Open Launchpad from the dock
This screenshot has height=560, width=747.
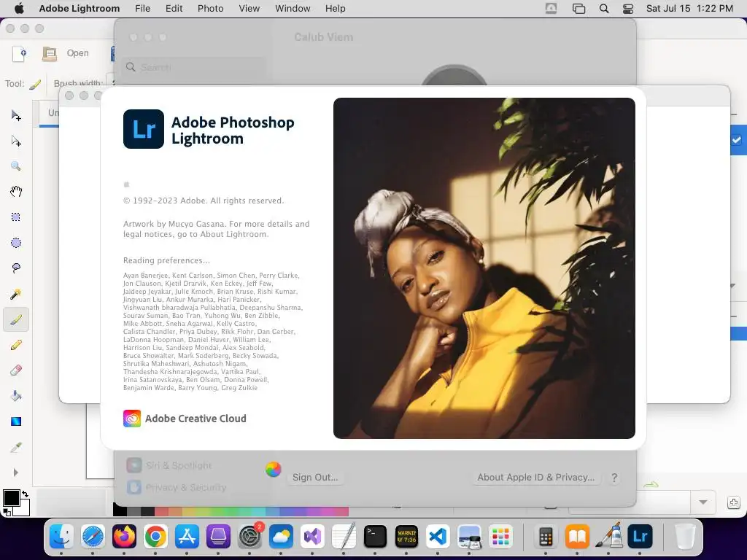click(x=500, y=537)
